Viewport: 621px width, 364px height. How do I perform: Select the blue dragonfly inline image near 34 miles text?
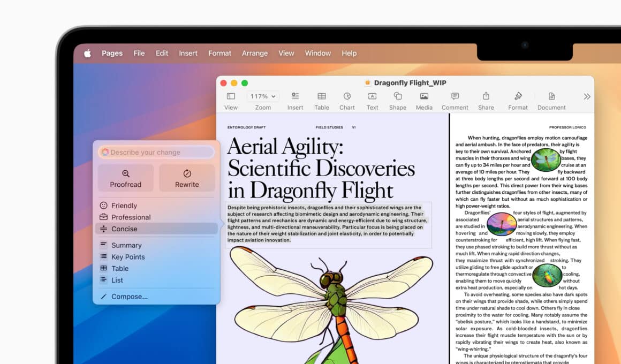546,160
